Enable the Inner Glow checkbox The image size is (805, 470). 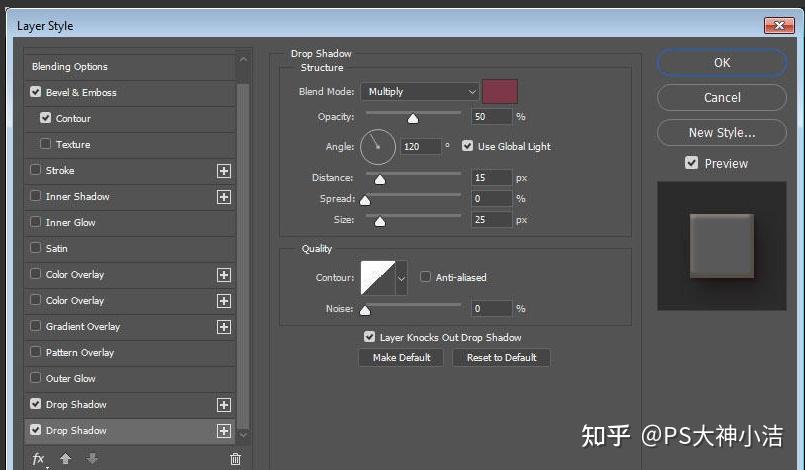pyautogui.click(x=35, y=222)
